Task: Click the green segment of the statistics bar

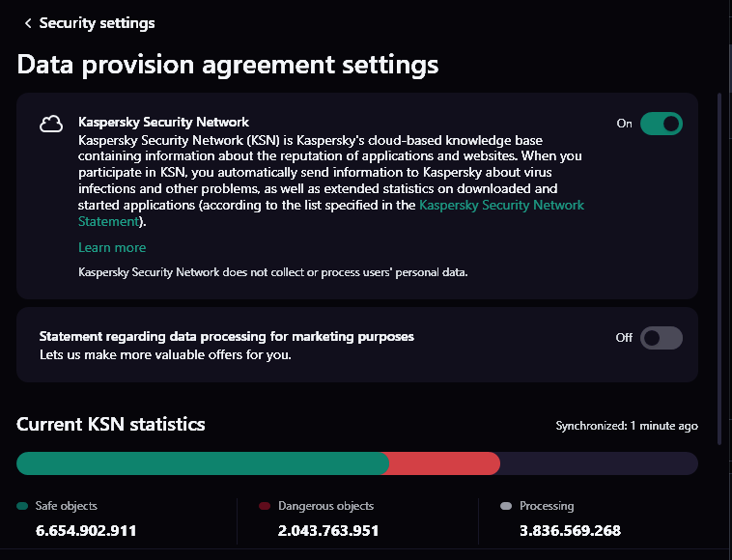Action: click(x=203, y=463)
